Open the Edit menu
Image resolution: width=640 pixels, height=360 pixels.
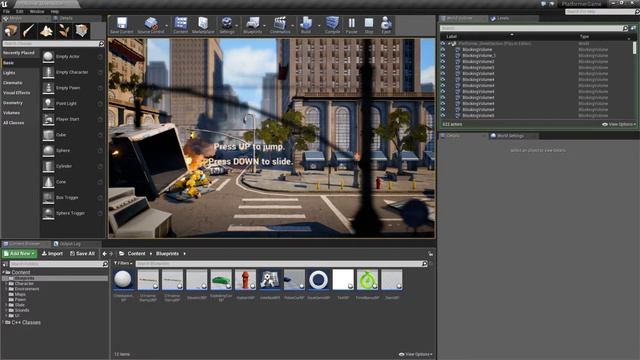20,11
